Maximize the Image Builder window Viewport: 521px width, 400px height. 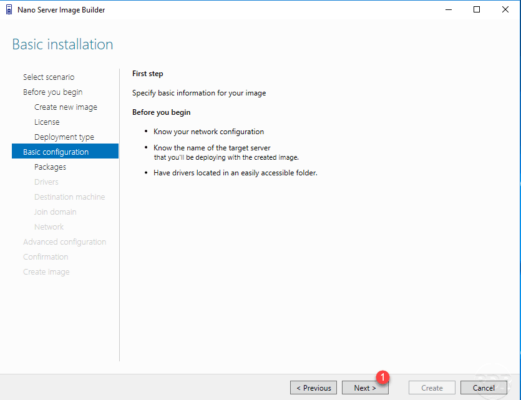tap(477, 10)
